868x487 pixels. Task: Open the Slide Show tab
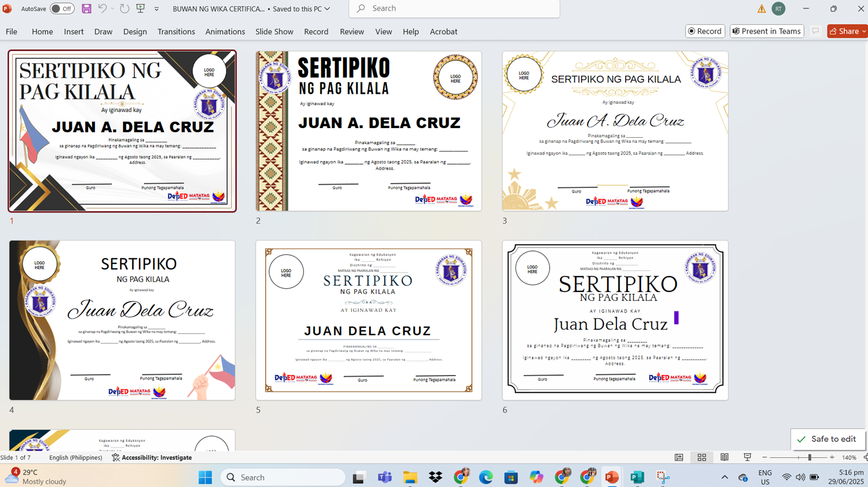274,31
